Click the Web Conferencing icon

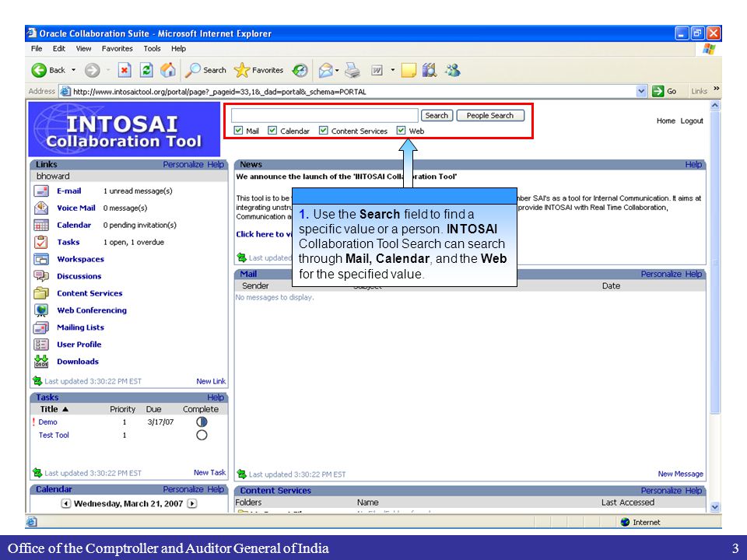(x=41, y=310)
